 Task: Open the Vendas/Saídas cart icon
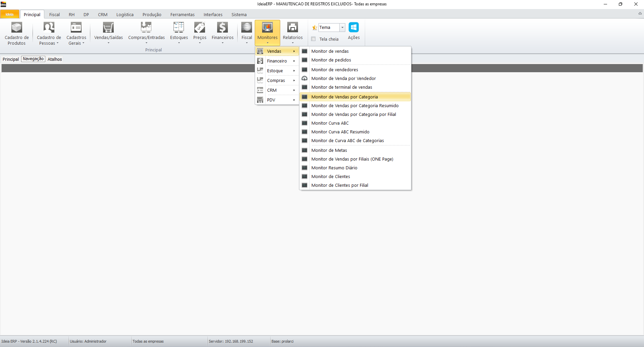(x=108, y=28)
